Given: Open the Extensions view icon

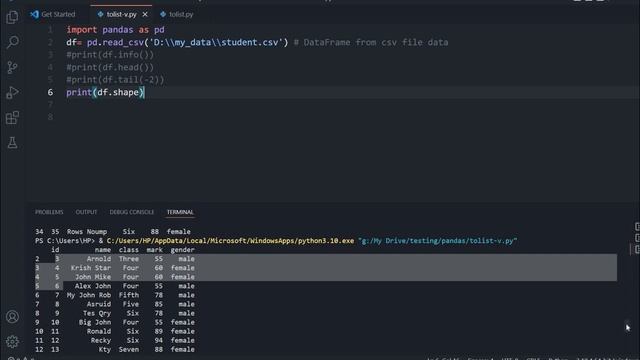Looking at the screenshot, I should pyautogui.click(x=12, y=118).
